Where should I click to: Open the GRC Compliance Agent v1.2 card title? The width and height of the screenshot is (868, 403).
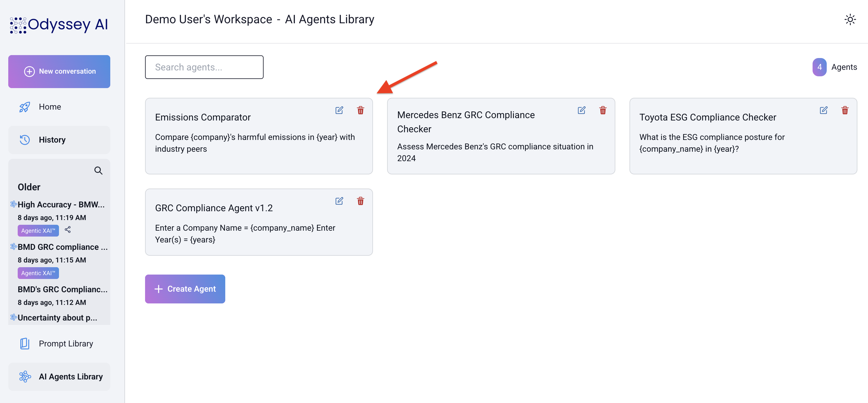tap(214, 208)
